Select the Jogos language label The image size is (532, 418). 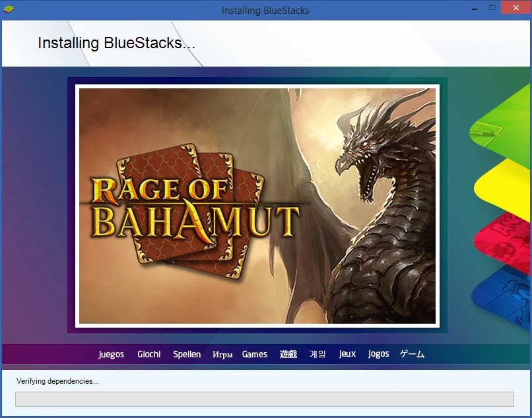pos(379,354)
